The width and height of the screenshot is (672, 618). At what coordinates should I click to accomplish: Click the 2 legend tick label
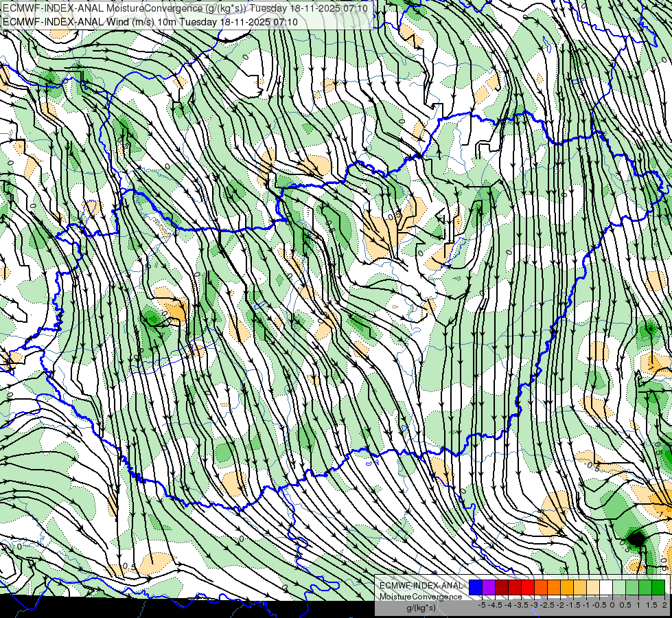[x=664, y=605]
